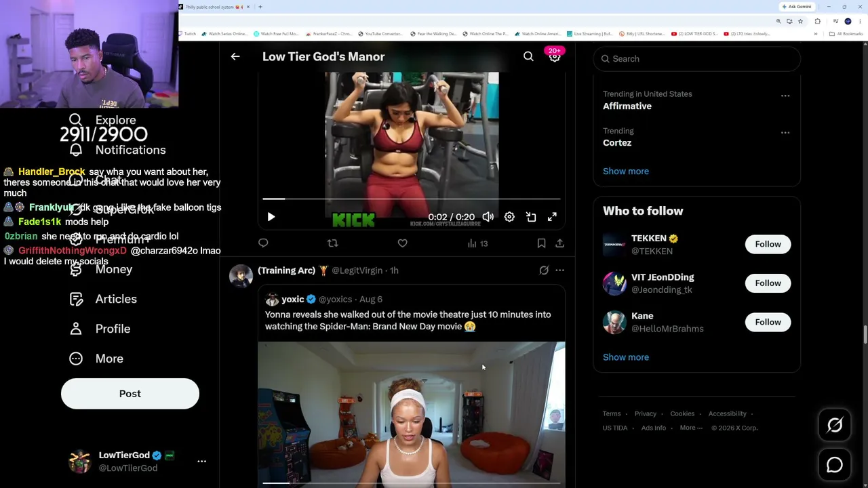This screenshot has height=488, width=868.
Task: Open Explore in the left navigation
Action: (x=103, y=120)
